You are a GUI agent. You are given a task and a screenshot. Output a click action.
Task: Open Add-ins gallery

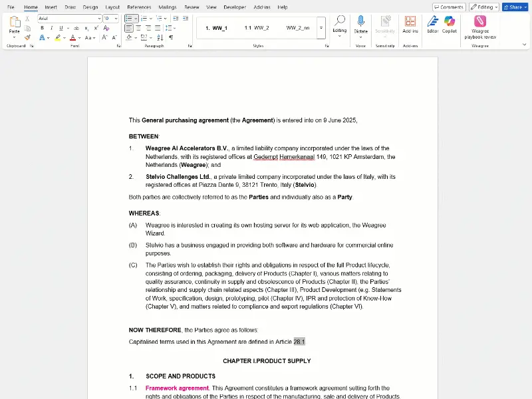[x=410, y=25]
